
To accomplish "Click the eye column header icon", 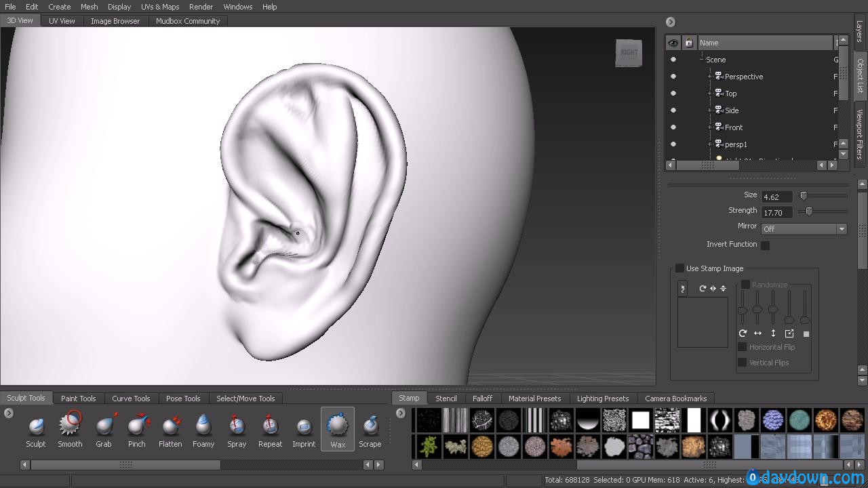I will [x=673, y=43].
